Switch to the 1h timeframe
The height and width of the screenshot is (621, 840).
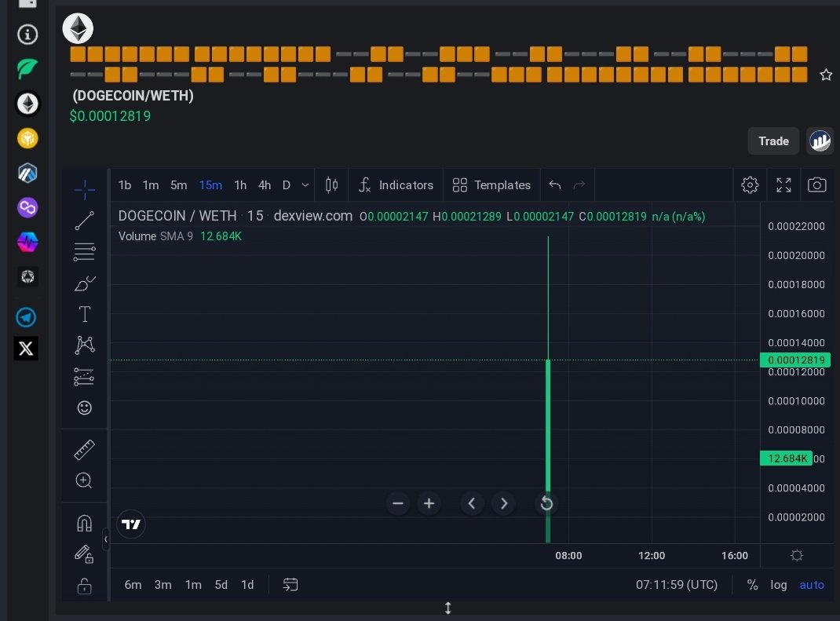(240, 185)
